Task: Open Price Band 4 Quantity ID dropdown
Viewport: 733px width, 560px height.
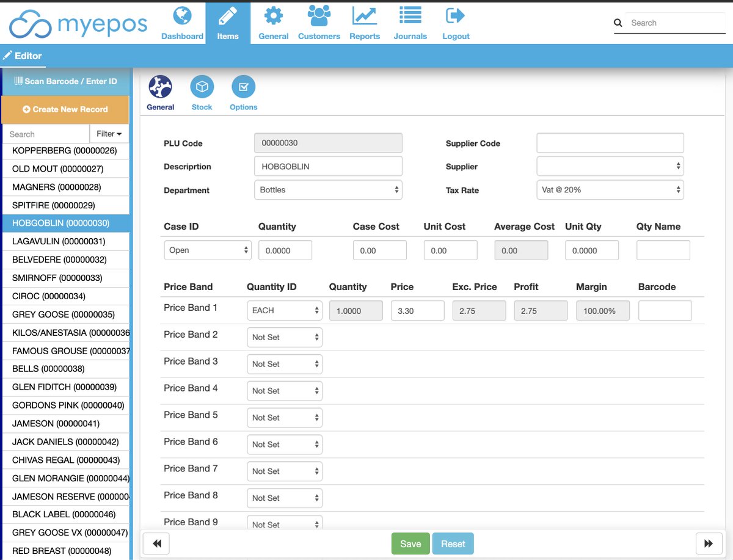Action: click(285, 391)
